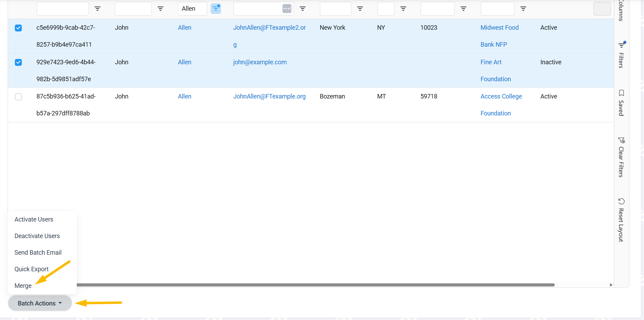The height and width of the screenshot is (320, 644).
Task: Open Midwest Food Bank NFP organization link
Action: (499, 36)
